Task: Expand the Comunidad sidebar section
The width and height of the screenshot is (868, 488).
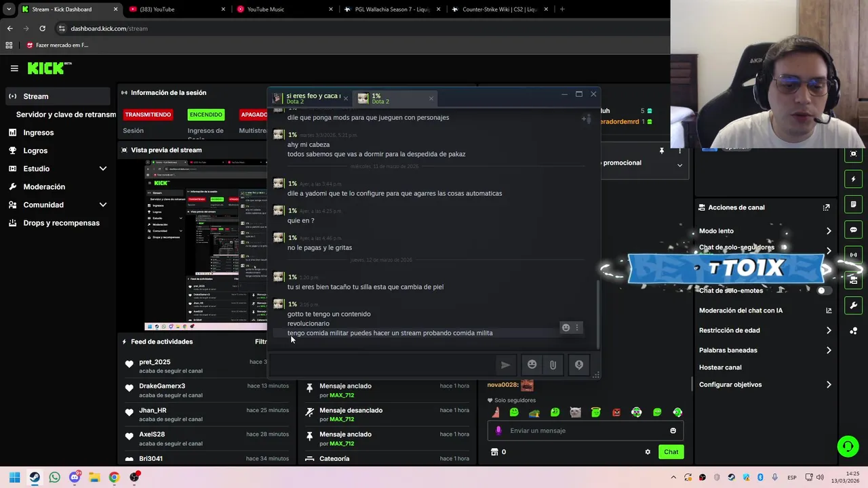Action: [x=103, y=205]
